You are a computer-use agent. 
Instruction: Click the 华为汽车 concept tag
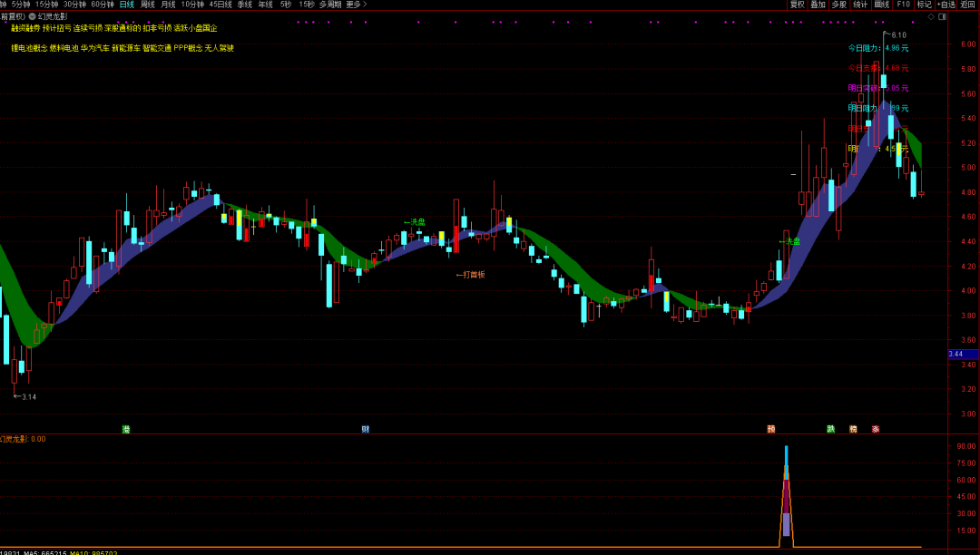pyautogui.click(x=94, y=48)
